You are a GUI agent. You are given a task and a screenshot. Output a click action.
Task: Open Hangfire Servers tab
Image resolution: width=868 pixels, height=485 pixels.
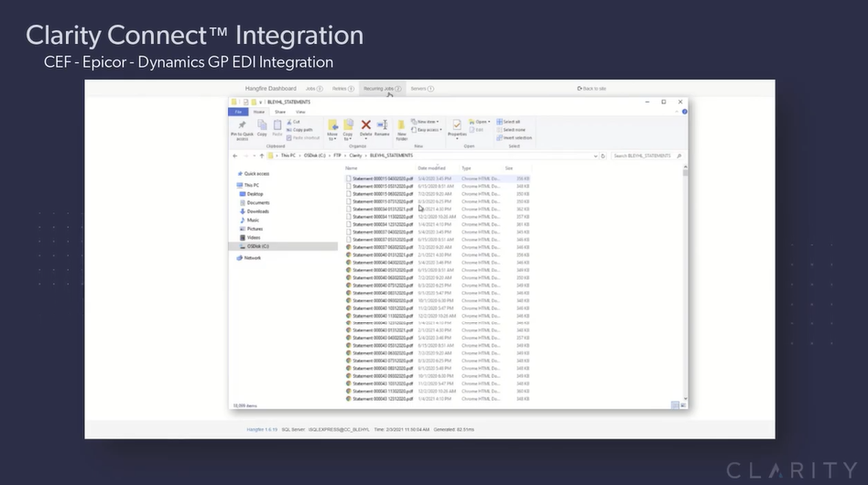[422, 89]
